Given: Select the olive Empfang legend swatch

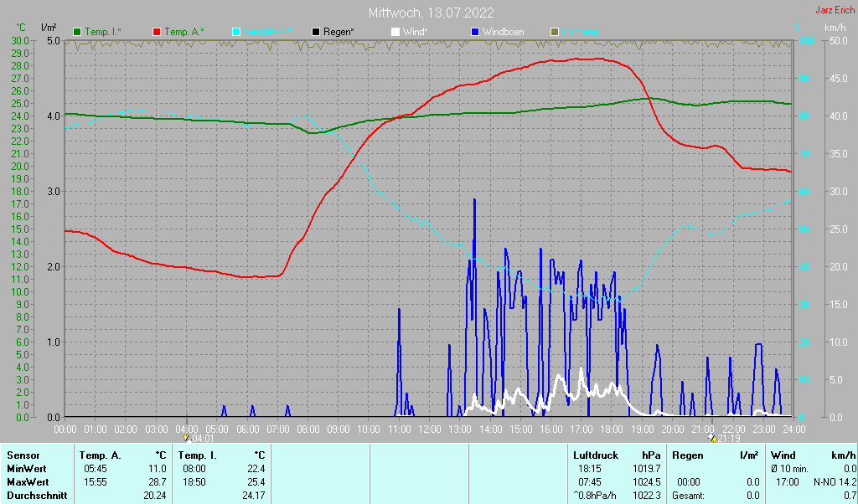Looking at the screenshot, I should tap(555, 33).
